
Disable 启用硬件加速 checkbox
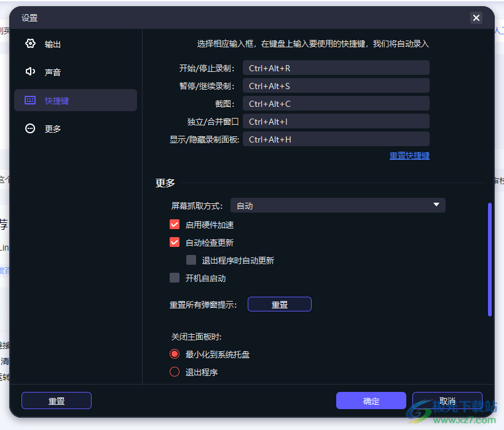click(x=174, y=224)
